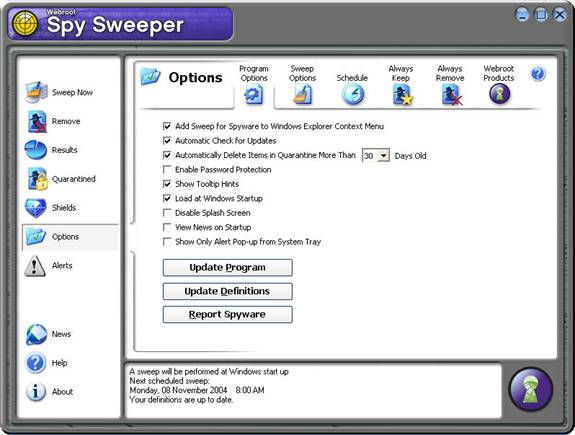
Task: Click the Remove spy icon in sidebar
Action: [37, 121]
